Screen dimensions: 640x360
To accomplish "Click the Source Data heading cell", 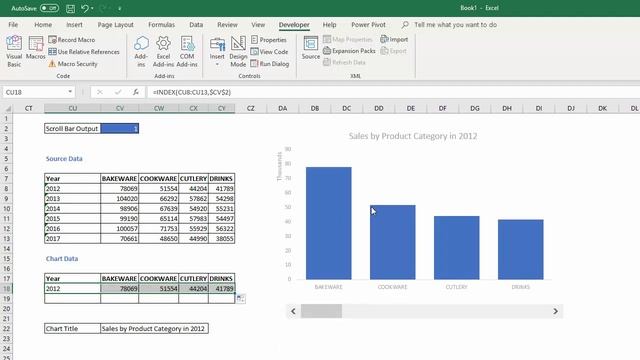I will coord(72,159).
